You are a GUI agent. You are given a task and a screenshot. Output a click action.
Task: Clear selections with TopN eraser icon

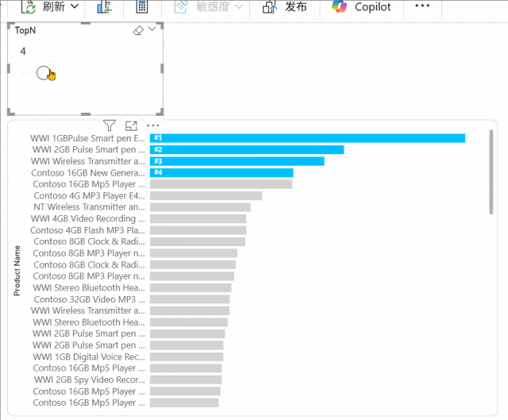(x=138, y=30)
